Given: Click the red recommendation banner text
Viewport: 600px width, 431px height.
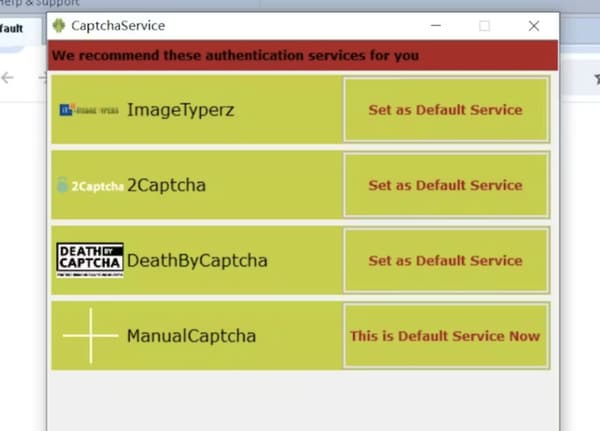Looking at the screenshot, I should tap(236, 55).
